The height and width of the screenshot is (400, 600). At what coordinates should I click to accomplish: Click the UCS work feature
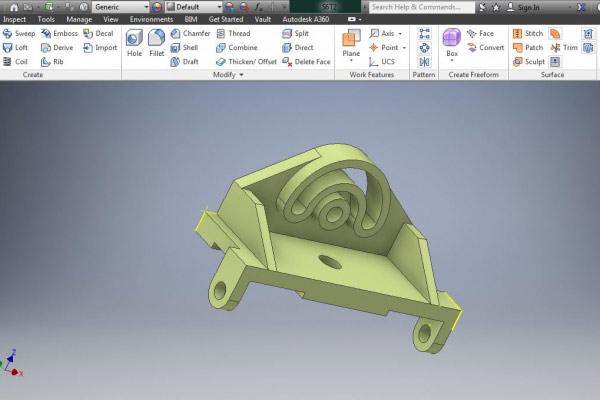382,61
